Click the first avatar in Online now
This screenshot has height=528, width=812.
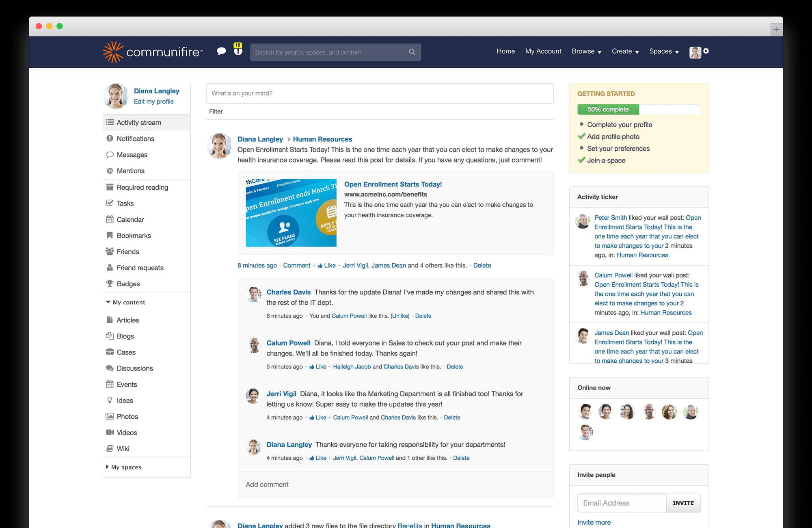[x=585, y=411]
